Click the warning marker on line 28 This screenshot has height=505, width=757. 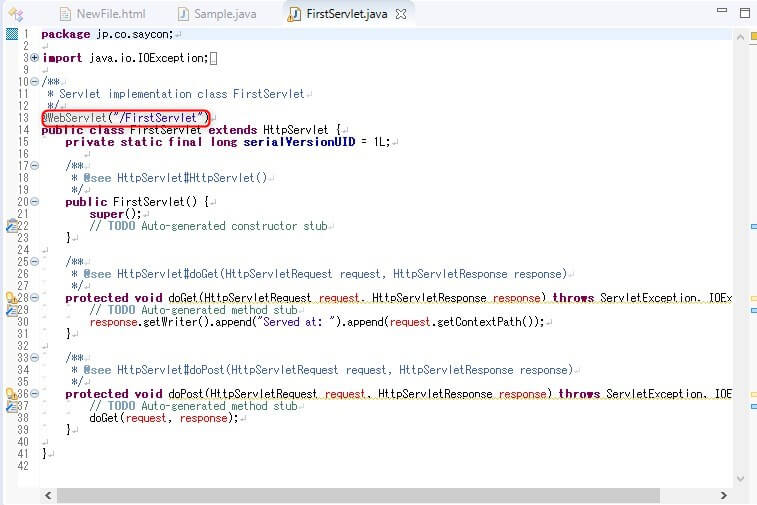(12, 297)
